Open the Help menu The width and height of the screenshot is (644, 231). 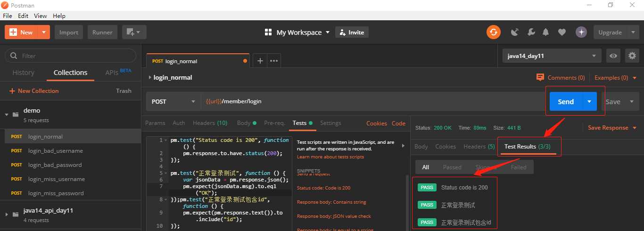tap(59, 16)
